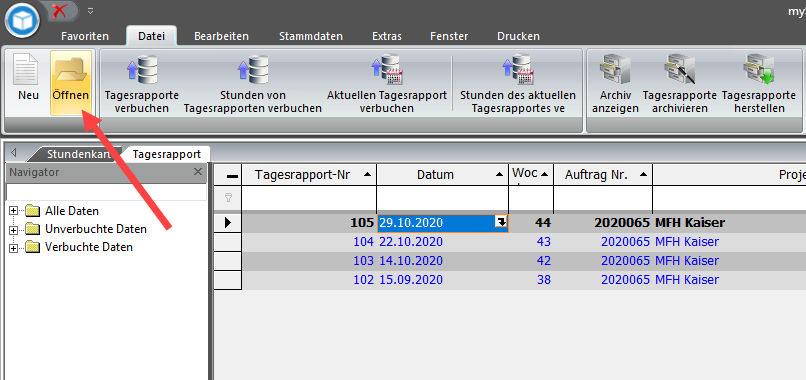Screen dimensions: 806x380
Task: Expand the Verbuchte Daten tree node
Action: point(13,248)
